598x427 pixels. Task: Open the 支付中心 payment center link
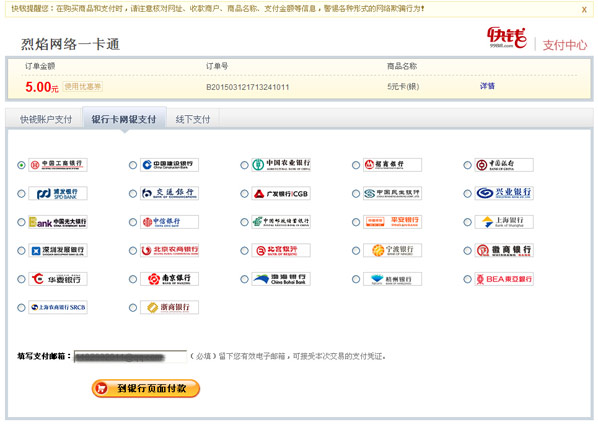click(x=564, y=45)
